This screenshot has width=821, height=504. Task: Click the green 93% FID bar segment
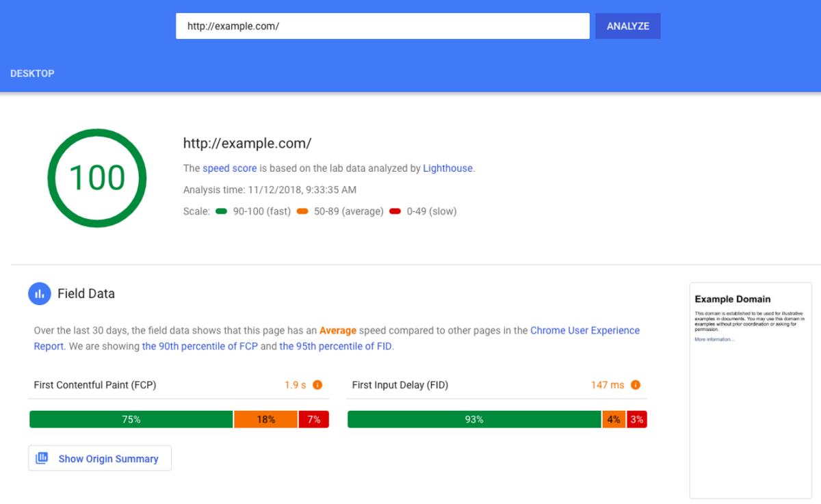(x=474, y=419)
